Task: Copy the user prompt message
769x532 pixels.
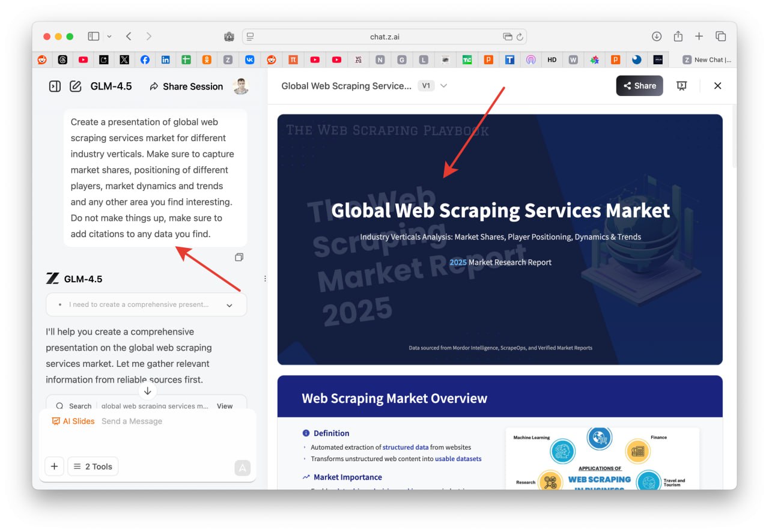Action: tap(239, 258)
